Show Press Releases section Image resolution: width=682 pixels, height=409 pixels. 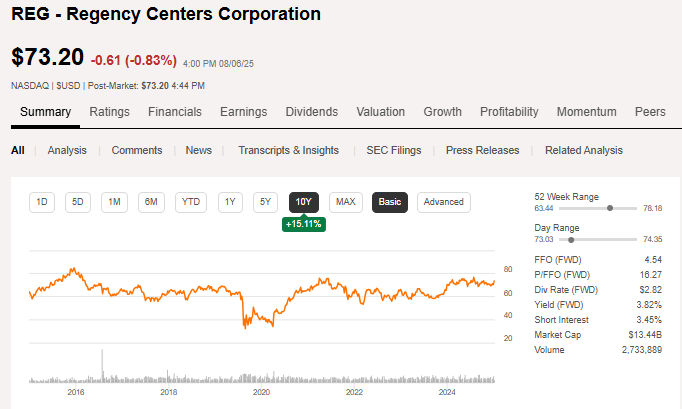click(x=482, y=150)
